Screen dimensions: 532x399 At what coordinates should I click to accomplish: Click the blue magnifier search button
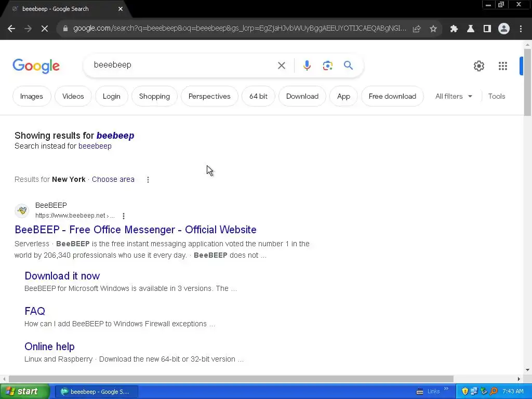[349, 65]
